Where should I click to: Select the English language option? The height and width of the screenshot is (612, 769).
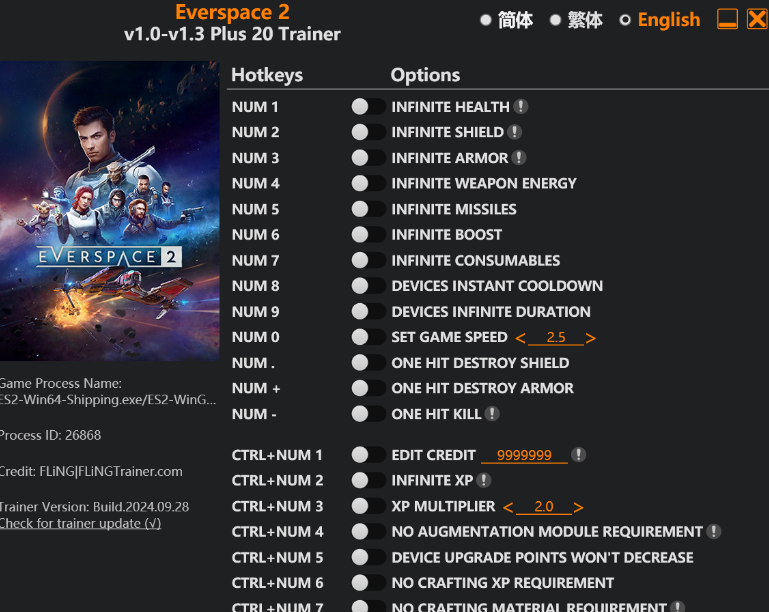660,20
